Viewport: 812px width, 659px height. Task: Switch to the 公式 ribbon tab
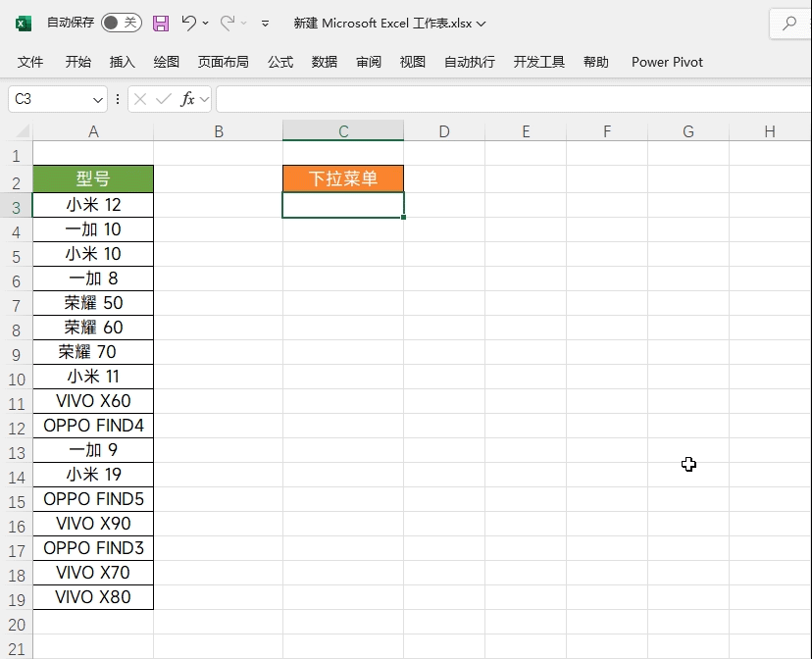pyautogui.click(x=280, y=62)
